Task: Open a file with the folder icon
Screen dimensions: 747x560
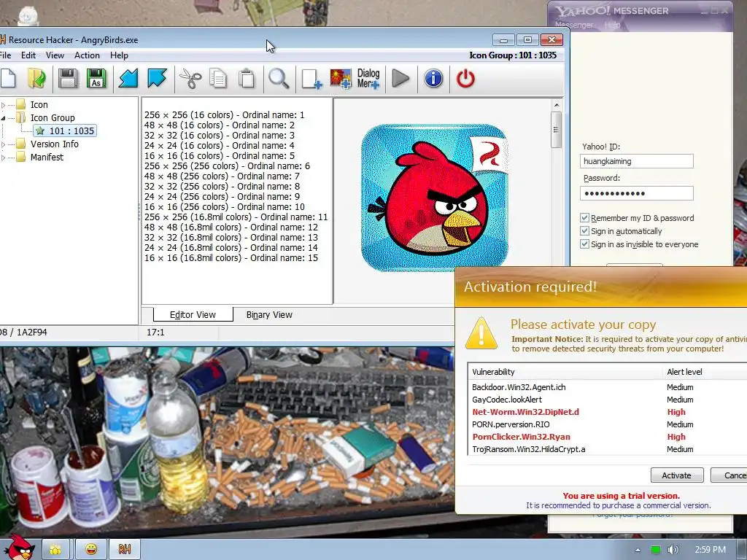Action: coord(36,79)
